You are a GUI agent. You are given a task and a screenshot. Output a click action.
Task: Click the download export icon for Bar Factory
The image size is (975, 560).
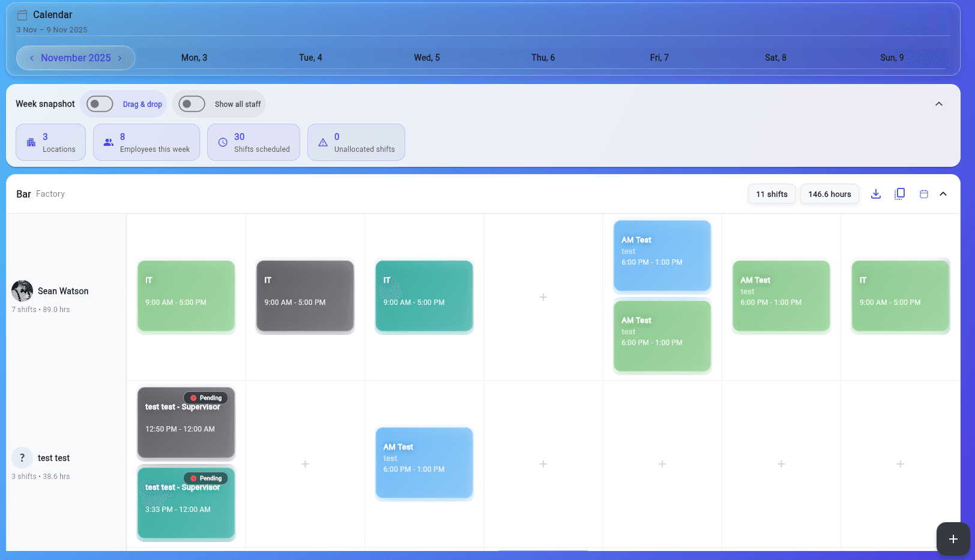pos(876,194)
